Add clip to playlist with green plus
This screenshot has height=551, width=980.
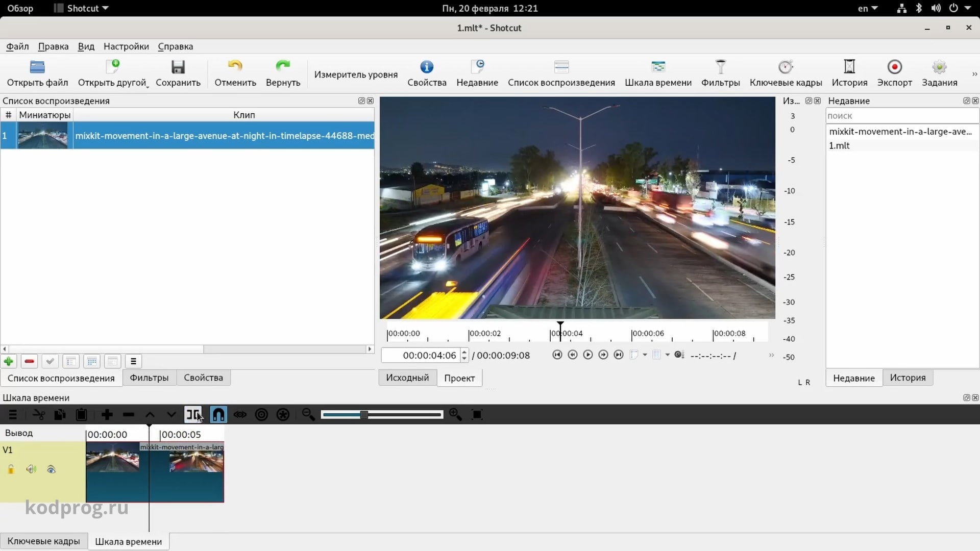pyautogui.click(x=9, y=362)
